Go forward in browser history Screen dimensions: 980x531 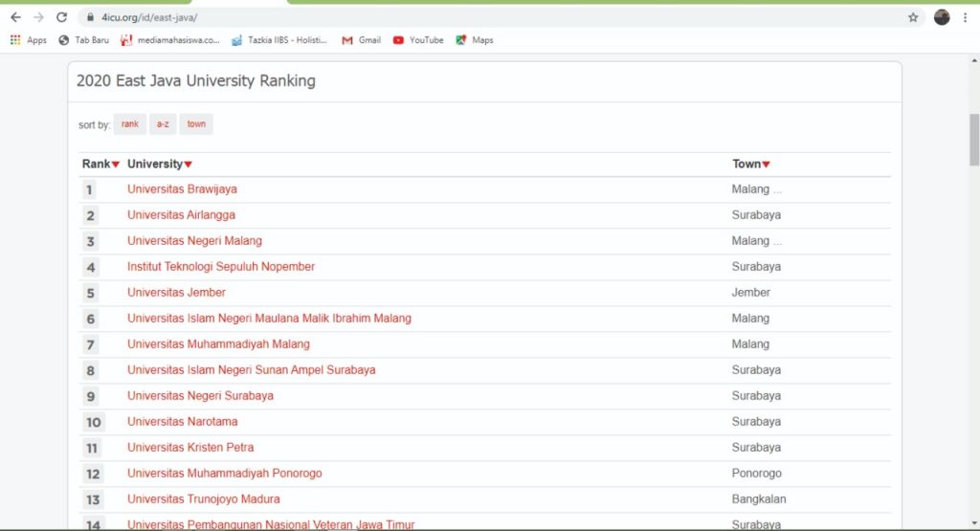[38, 17]
